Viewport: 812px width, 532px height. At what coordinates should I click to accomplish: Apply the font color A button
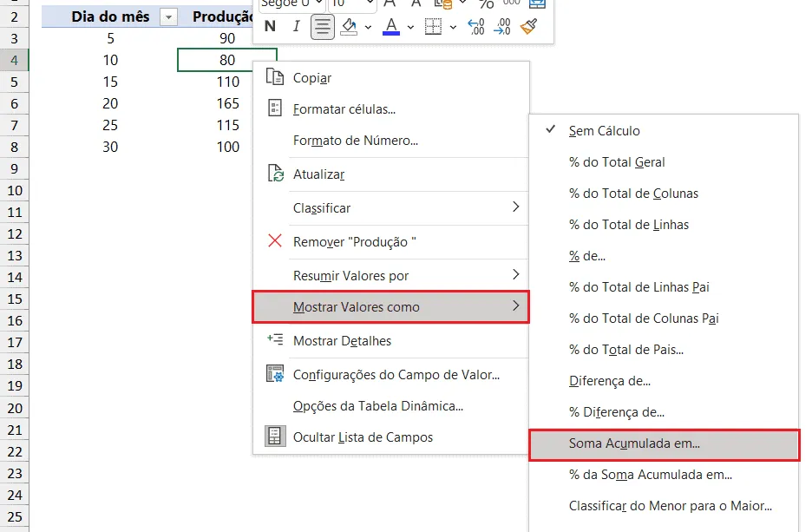391,26
